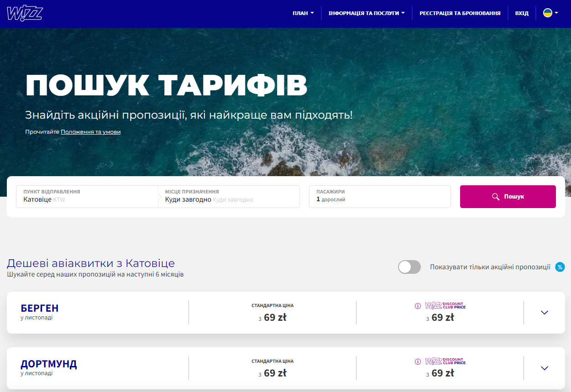Open the Ukrainian flag language selector

[x=550, y=13]
